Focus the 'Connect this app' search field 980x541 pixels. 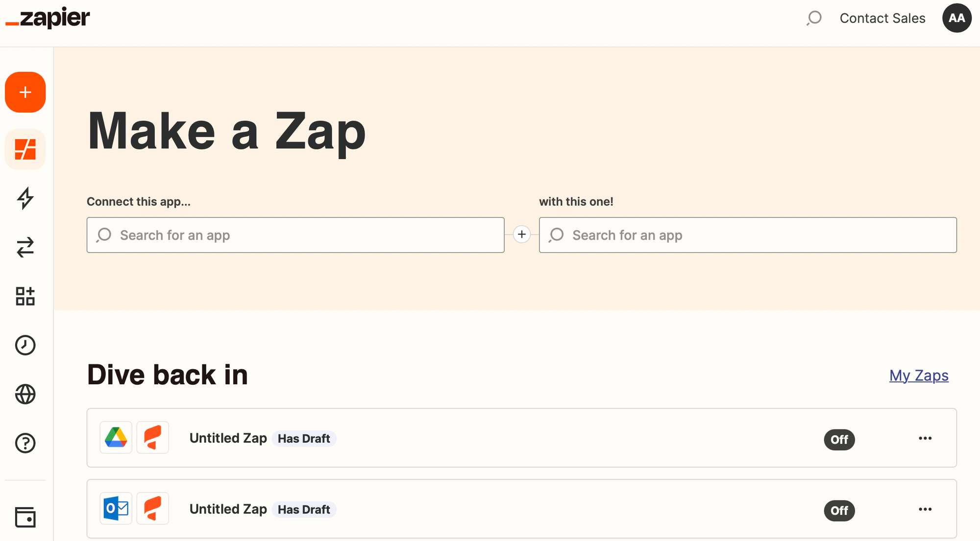[x=295, y=235]
